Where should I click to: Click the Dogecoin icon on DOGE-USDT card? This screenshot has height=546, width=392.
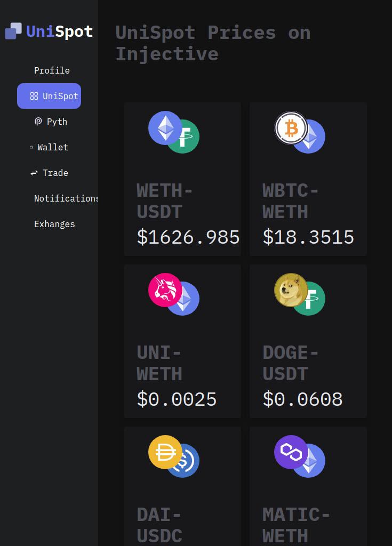pos(291,291)
